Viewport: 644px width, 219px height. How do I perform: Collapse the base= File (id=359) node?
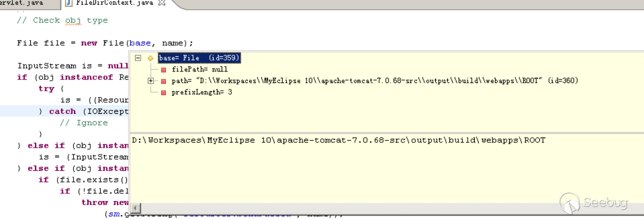138,58
